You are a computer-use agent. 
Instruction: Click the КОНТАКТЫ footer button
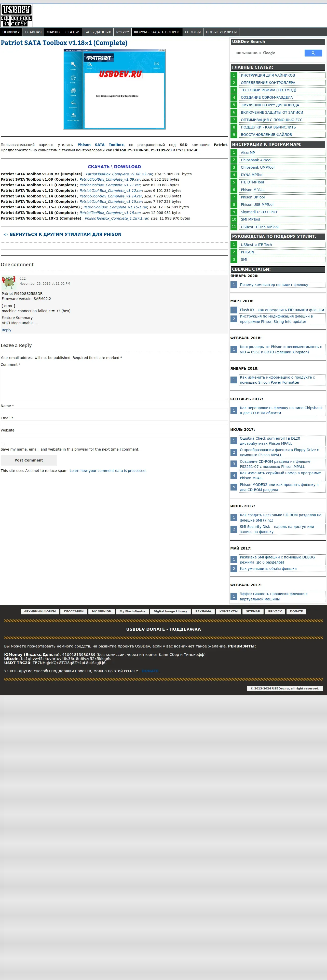pyautogui.click(x=228, y=612)
